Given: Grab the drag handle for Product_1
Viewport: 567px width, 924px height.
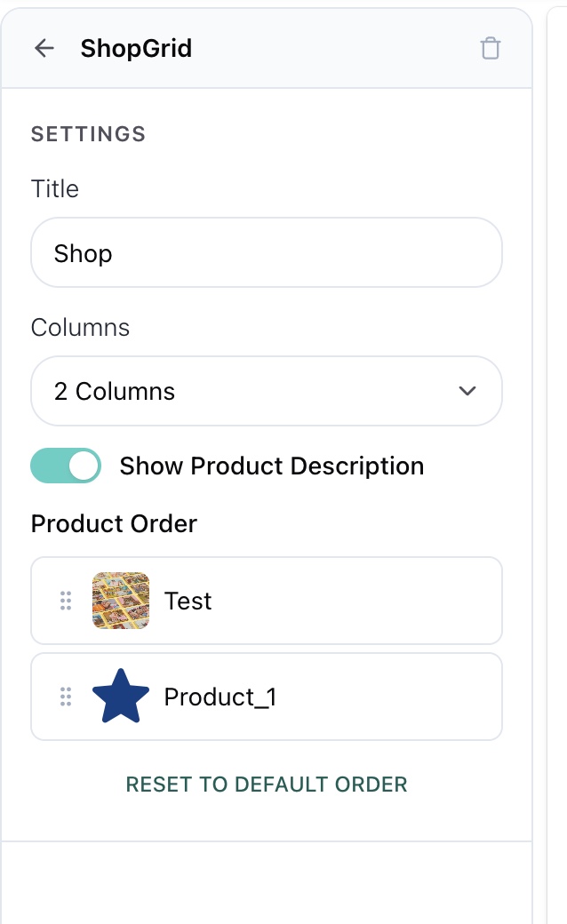Looking at the screenshot, I should click(66, 697).
